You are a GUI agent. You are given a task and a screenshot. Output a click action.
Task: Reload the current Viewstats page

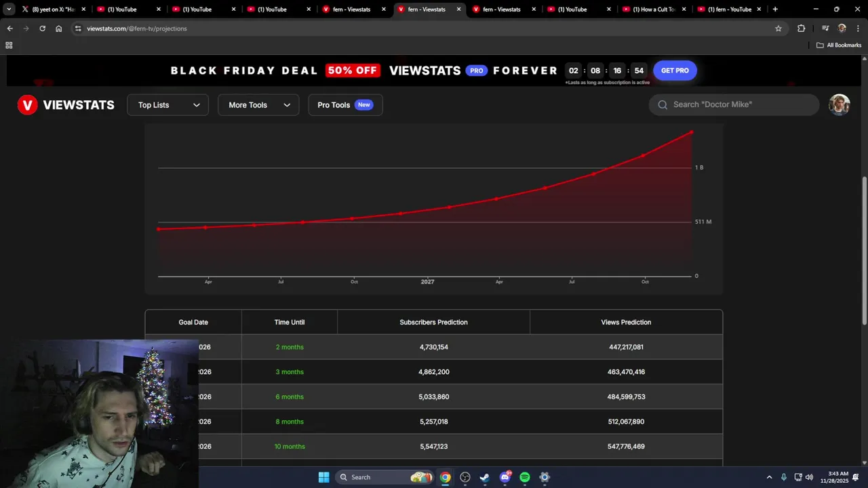coord(42,28)
